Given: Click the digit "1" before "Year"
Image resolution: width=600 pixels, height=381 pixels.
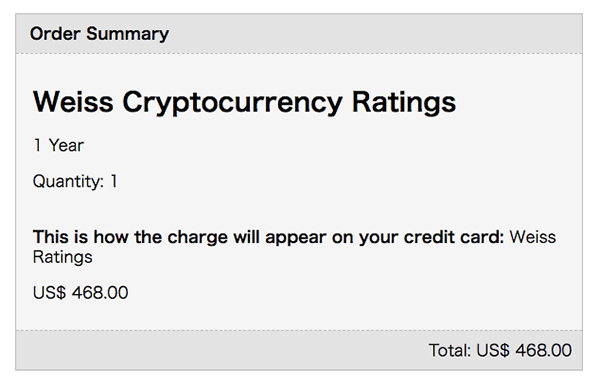Looking at the screenshot, I should 37,145.
